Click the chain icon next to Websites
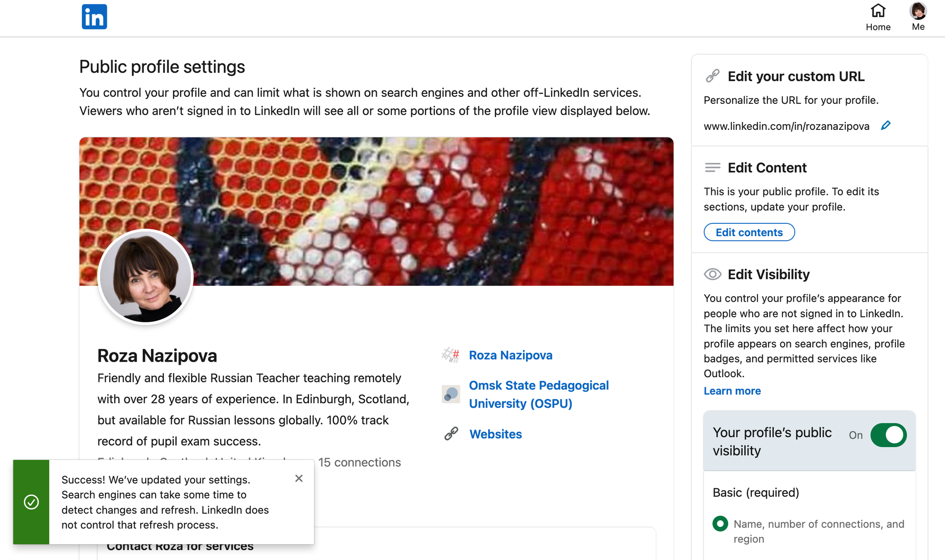 pyautogui.click(x=451, y=433)
